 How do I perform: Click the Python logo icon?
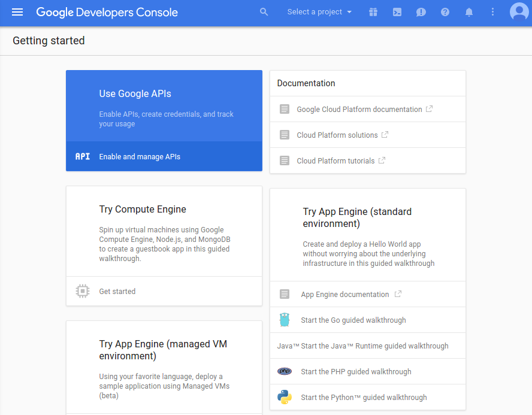click(x=285, y=397)
